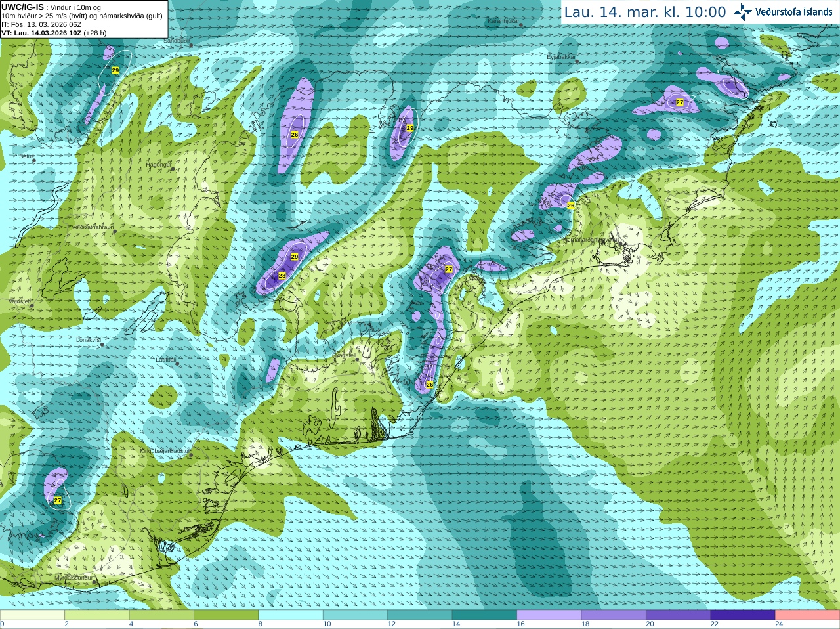The image size is (840, 629).
Task: Click the Lónakvísl station label
Action: (88, 340)
